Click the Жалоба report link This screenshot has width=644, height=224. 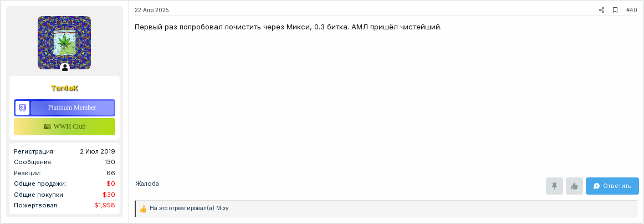point(147,184)
